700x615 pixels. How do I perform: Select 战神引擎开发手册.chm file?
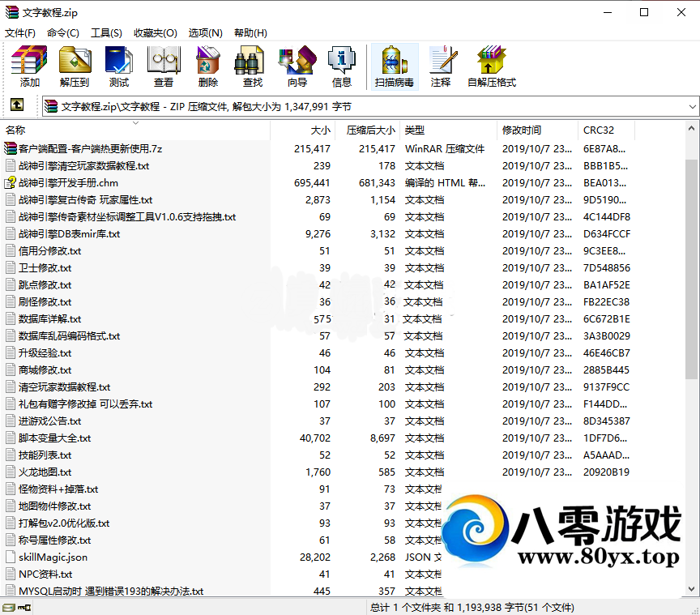(68, 182)
